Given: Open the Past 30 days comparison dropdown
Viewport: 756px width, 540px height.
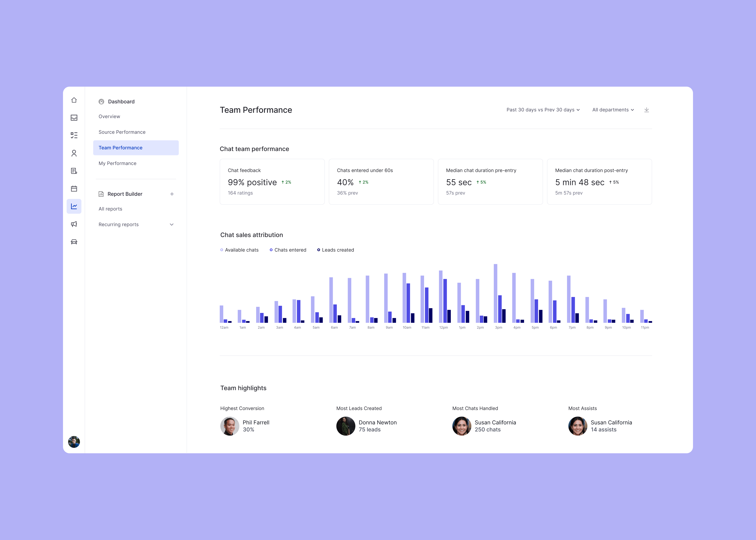Looking at the screenshot, I should [543, 110].
